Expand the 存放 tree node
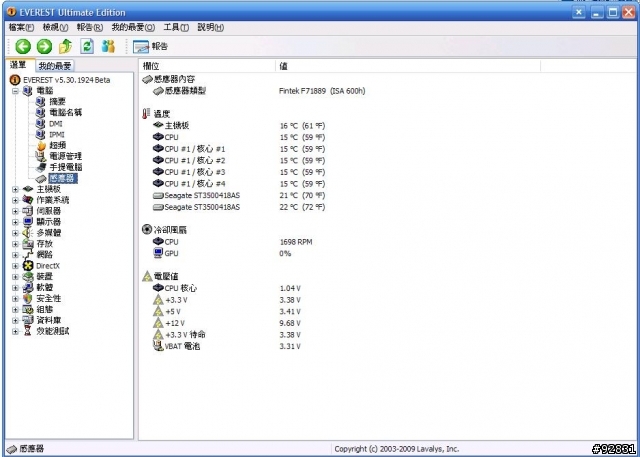 [x=16, y=244]
